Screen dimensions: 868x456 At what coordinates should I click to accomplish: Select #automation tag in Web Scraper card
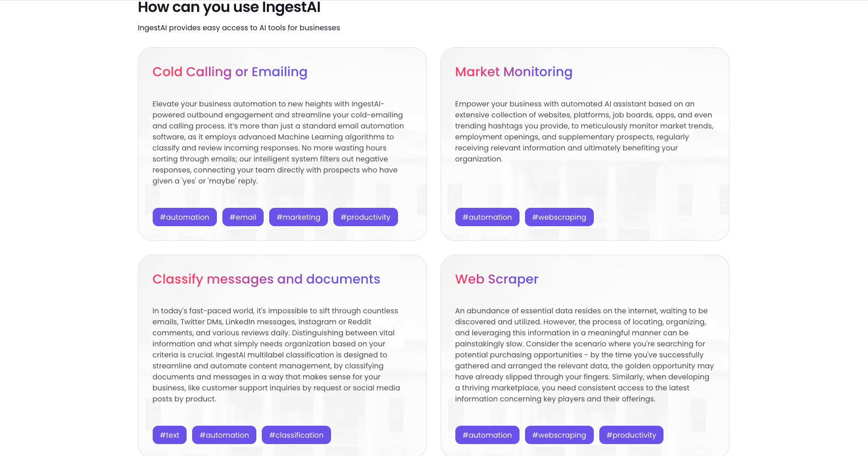tap(487, 435)
